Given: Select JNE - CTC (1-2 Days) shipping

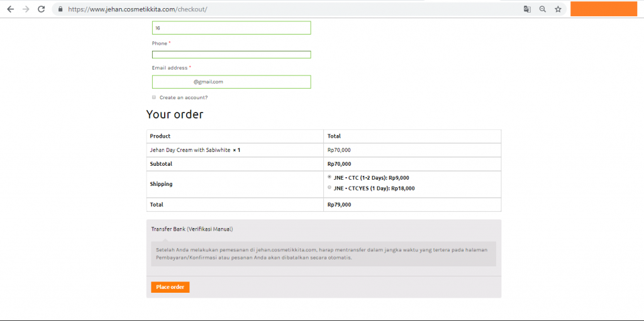Looking at the screenshot, I should [330, 177].
